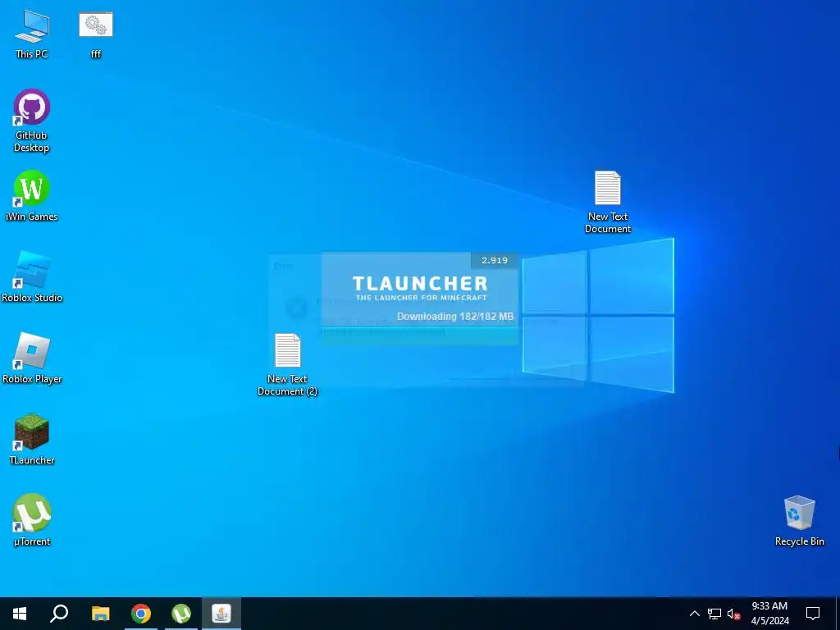Open the muted volume tray icon
Screen dimensions: 840x630
733,614
